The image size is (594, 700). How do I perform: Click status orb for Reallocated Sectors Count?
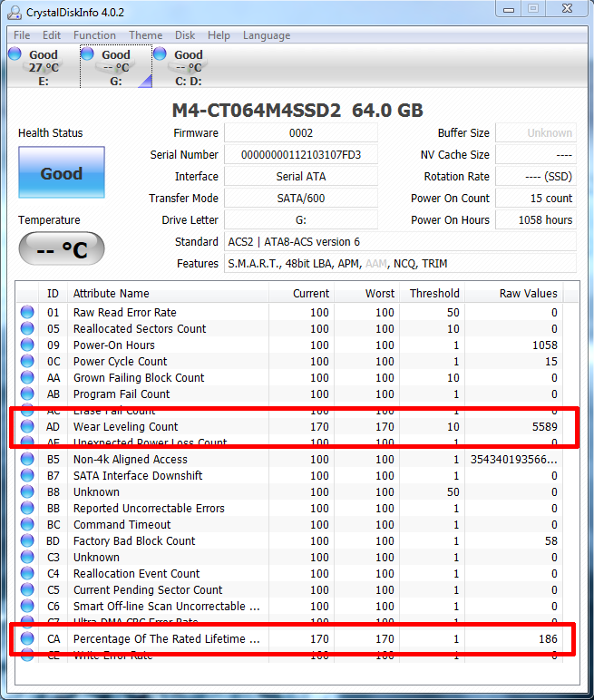coord(27,328)
